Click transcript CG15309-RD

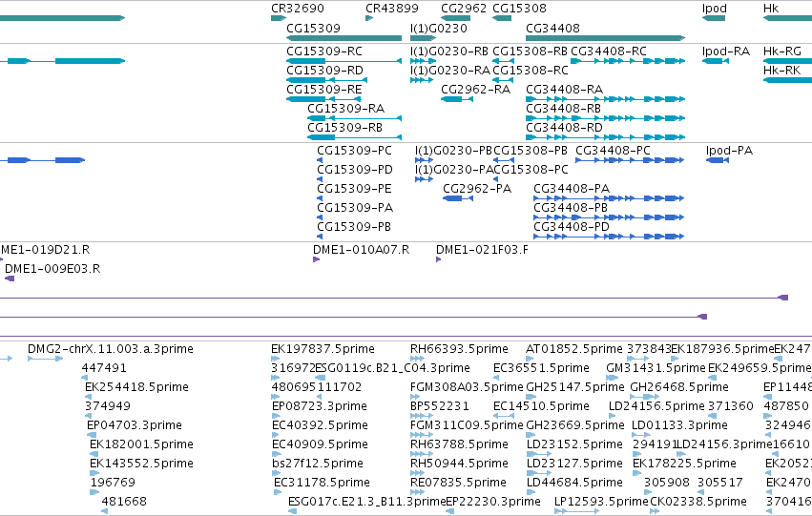[326, 80]
